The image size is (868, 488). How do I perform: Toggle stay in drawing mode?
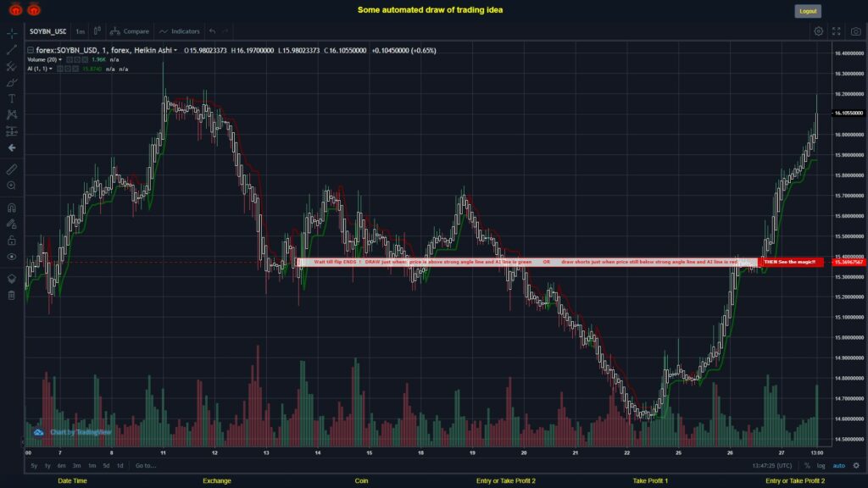coord(12,224)
